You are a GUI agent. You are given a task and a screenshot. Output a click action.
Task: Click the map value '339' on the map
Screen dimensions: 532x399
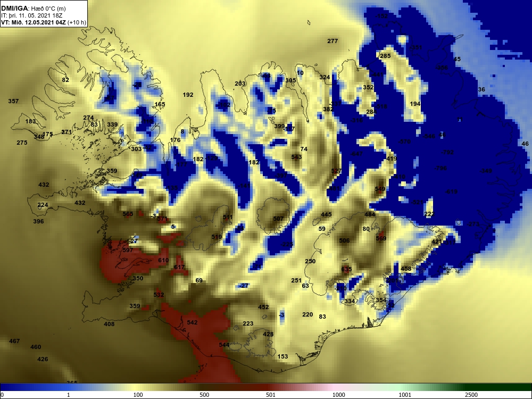[112, 124]
